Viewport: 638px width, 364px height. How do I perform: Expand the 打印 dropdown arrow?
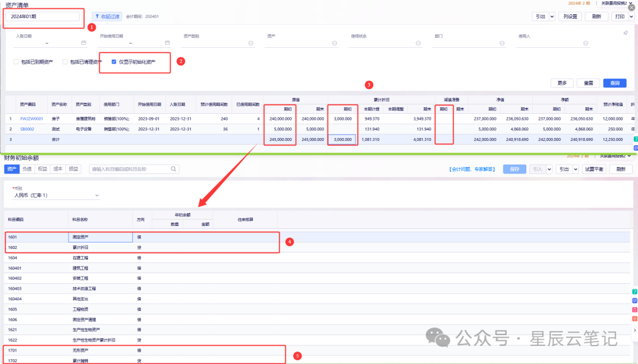coord(631,17)
